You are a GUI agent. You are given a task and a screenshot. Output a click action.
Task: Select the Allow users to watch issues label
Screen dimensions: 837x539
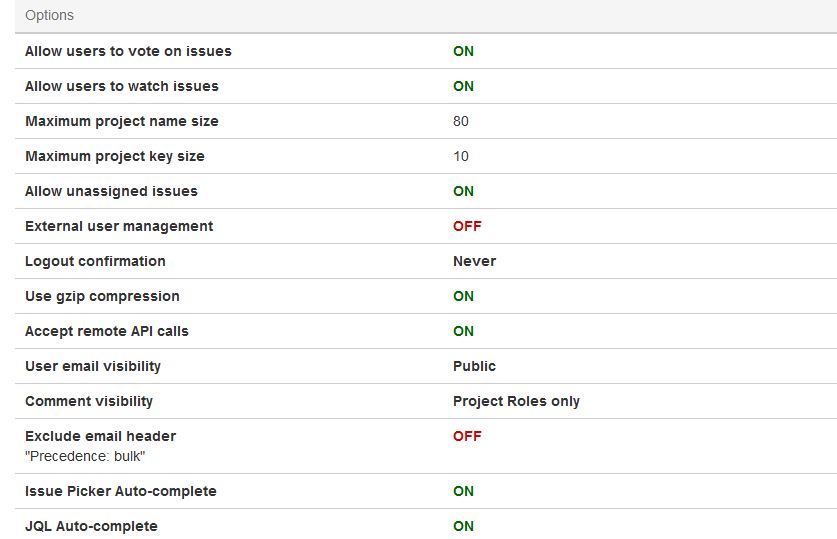122,86
